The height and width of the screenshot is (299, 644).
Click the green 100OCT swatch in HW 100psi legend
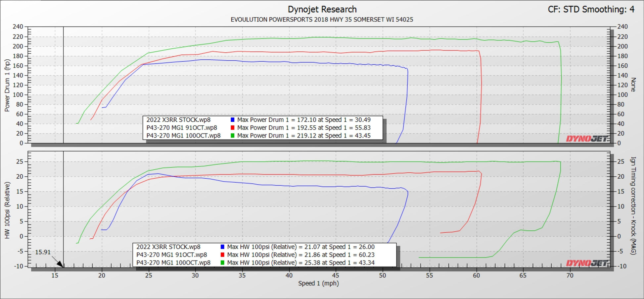(x=222, y=263)
